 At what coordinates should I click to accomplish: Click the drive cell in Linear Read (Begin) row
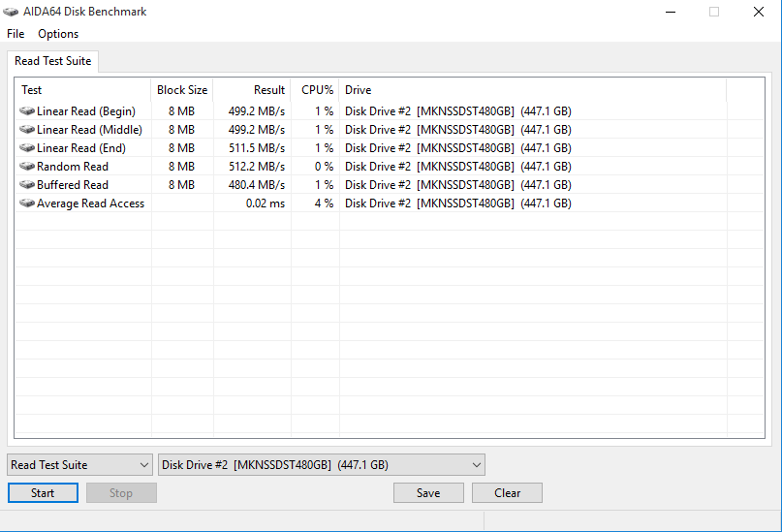click(457, 110)
